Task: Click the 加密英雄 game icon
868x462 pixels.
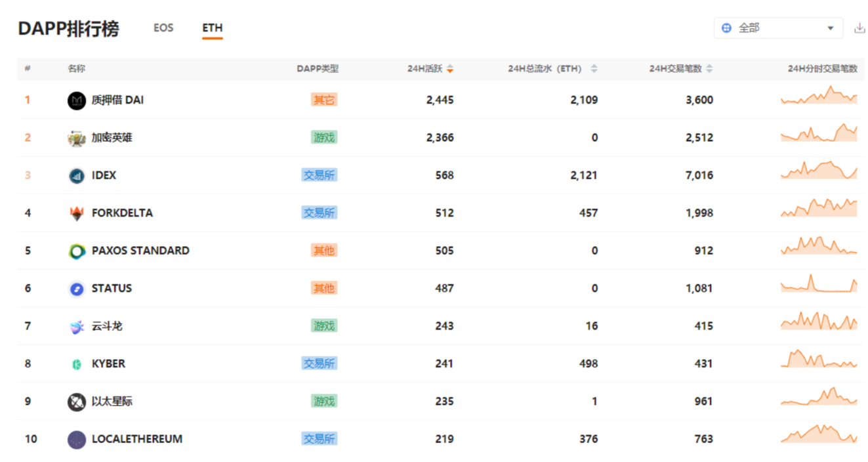Action: (77, 138)
